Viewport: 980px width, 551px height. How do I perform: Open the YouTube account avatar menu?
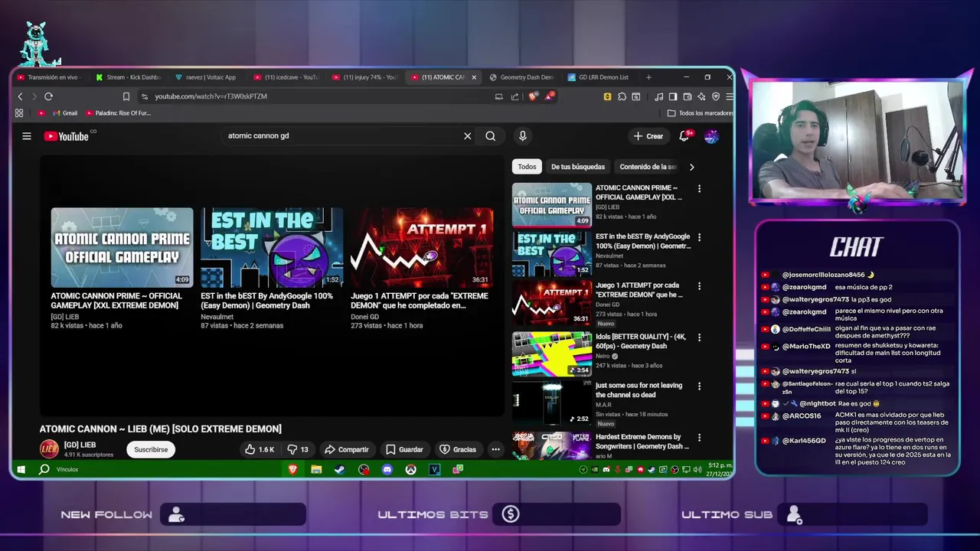(x=711, y=136)
